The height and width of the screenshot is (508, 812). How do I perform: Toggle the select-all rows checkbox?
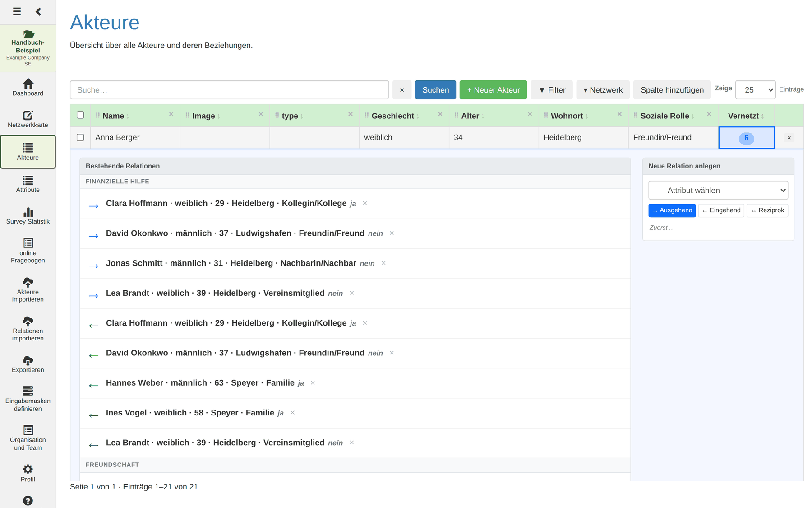tap(80, 115)
